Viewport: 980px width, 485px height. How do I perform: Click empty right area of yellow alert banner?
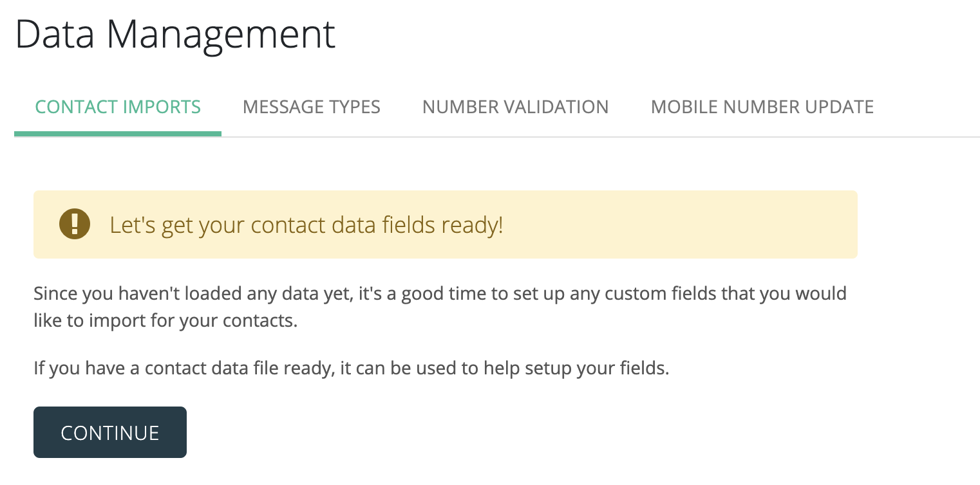point(708,224)
